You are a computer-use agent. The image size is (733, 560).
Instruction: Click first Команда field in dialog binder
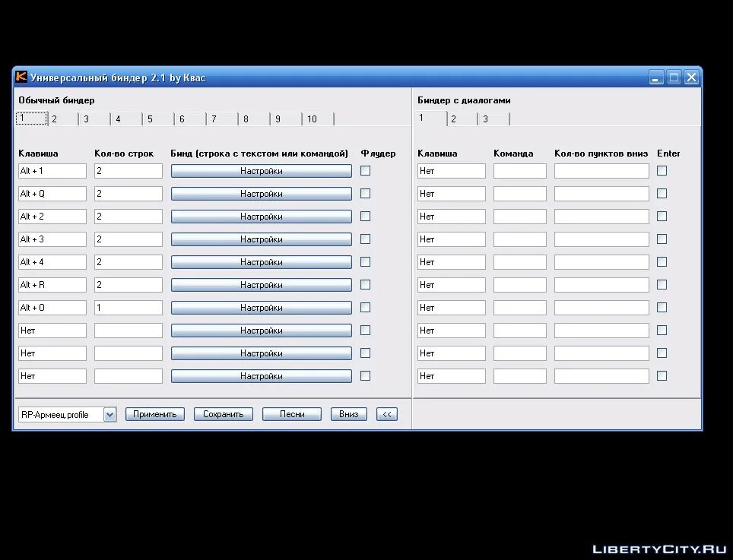(x=520, y=171)
